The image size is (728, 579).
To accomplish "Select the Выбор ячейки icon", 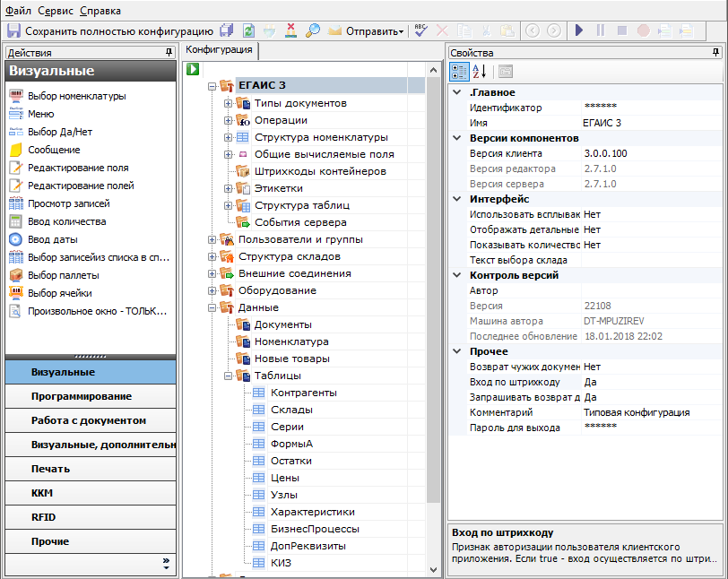I will 16,293.
